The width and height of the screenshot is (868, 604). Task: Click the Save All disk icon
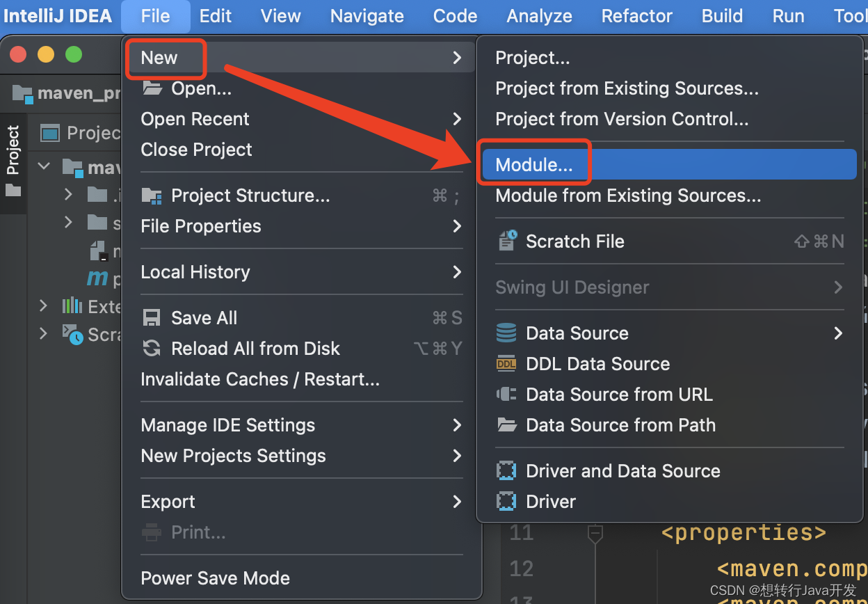(152, 318)
